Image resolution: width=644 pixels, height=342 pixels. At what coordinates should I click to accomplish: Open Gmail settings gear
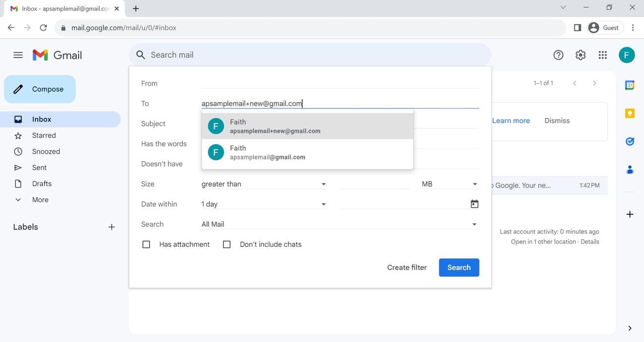pos(580,55)
